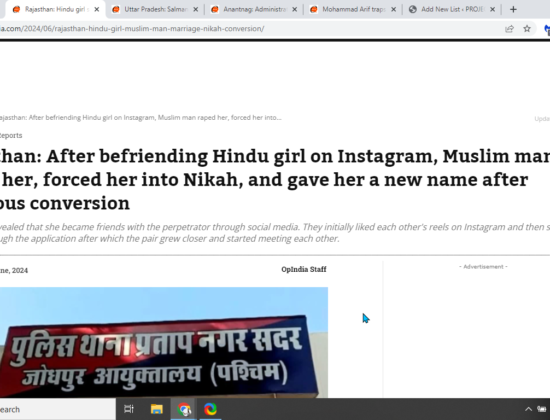Switch to the Mohammad Arif traps tab
550x420 pixels.
(354, 9)
